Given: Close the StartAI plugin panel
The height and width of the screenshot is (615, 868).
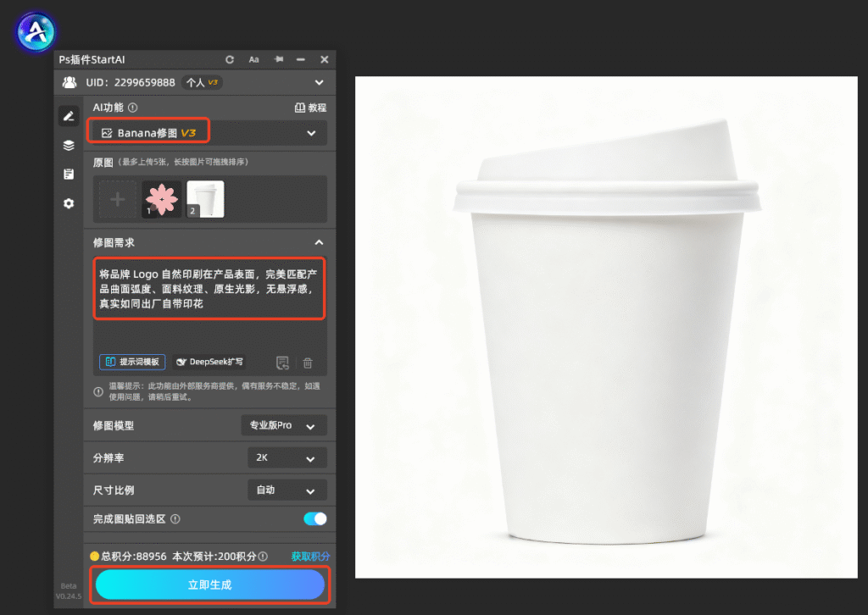Looking at the screenshot, I should [x=325, y=60].
